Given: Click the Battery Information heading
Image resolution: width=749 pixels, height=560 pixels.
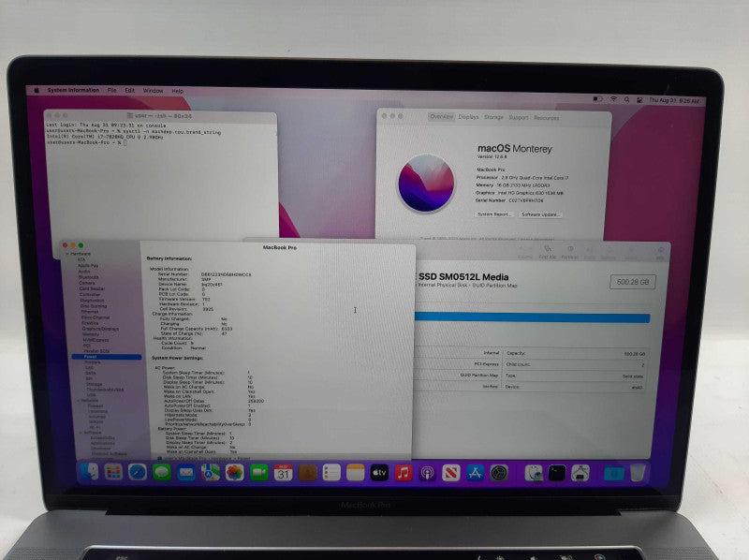Looking at the screenshot, I should click(x=169, y=258).
